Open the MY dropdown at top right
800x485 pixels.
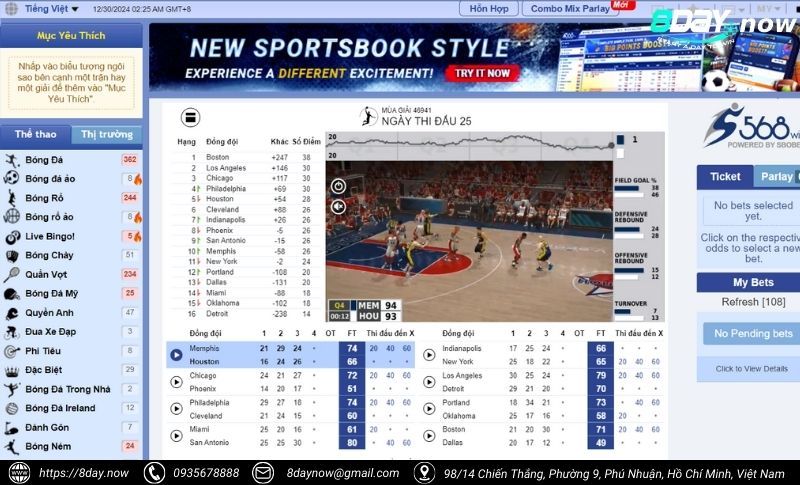(x=770, y=8)
